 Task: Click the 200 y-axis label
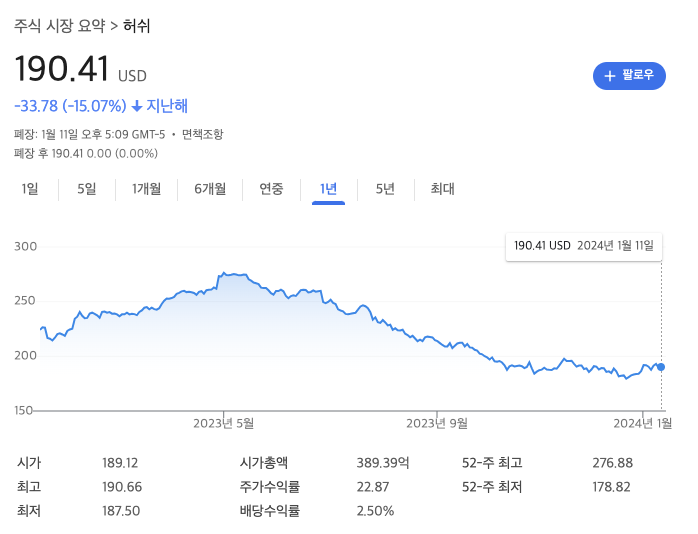point(25,356)
